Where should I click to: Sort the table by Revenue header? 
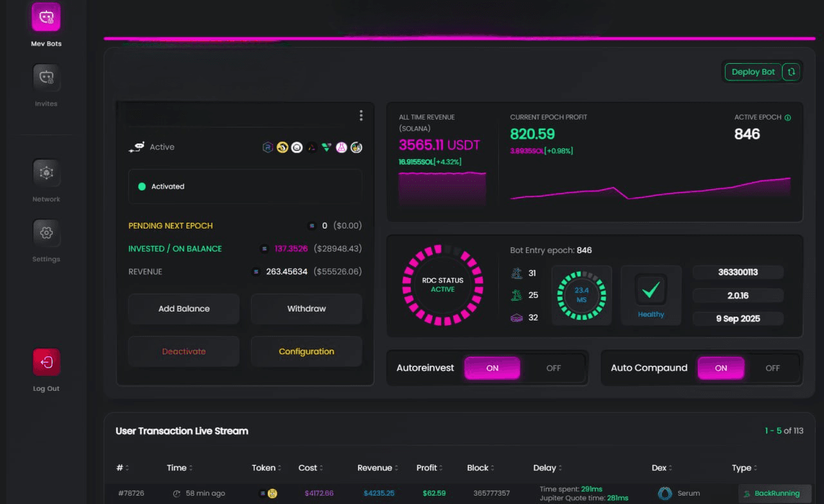pos(378,468)
